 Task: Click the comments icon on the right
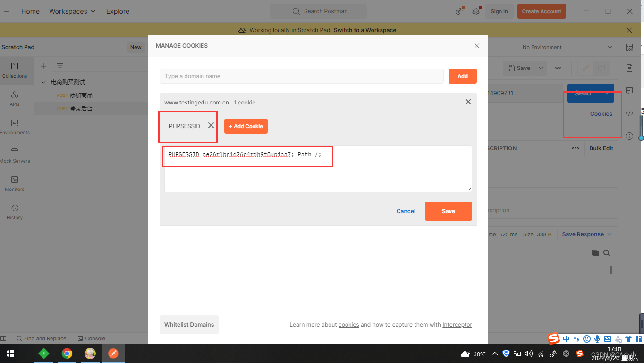629,91
